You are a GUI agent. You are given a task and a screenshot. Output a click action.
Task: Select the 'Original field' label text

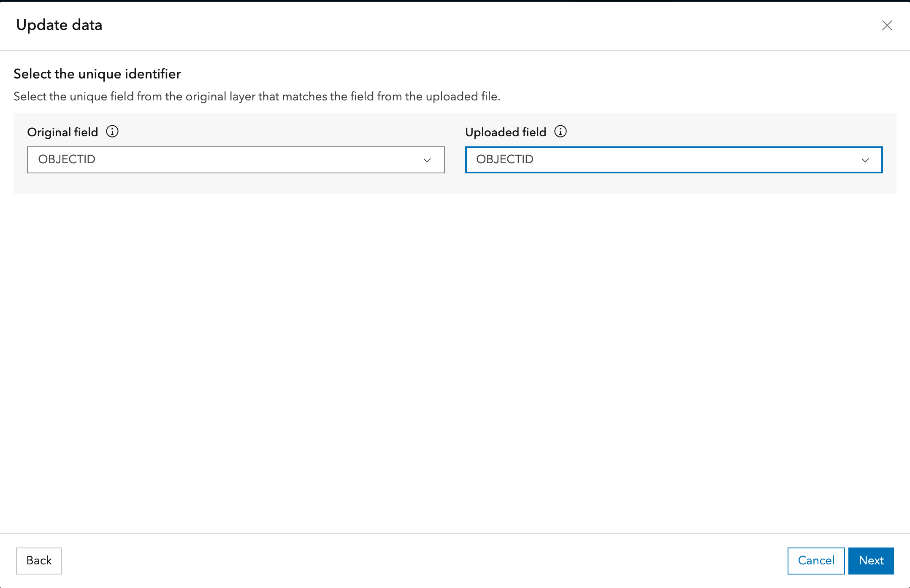[x=62, y=132]
